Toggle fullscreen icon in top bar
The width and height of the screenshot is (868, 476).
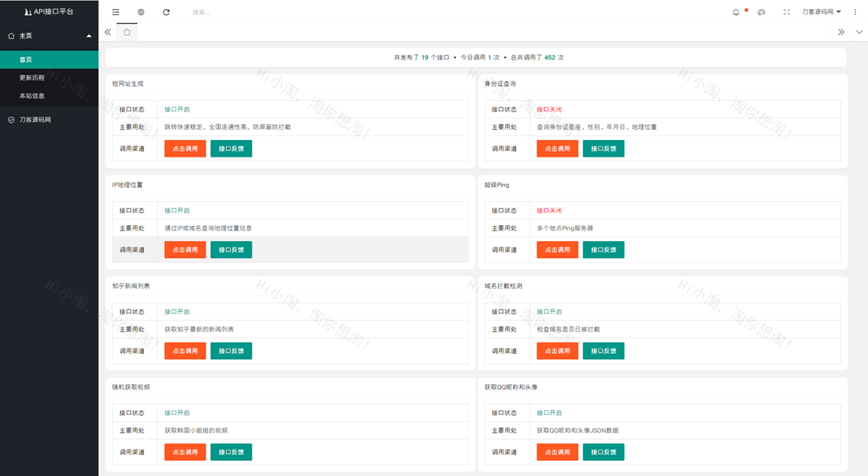pos(787,12)
